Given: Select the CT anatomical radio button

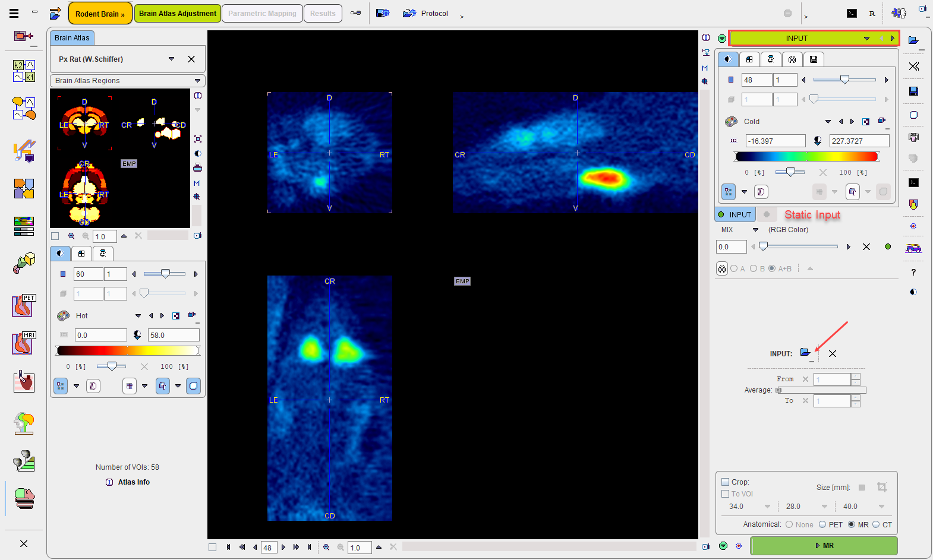Looking at the screenshot, I should [x=876, y=524].
